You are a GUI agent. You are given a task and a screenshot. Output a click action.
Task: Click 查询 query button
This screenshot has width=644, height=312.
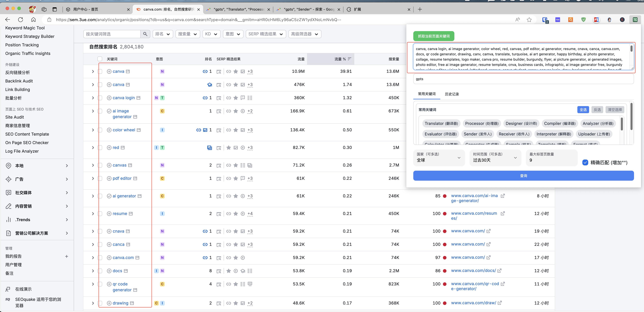coord(524,176)
